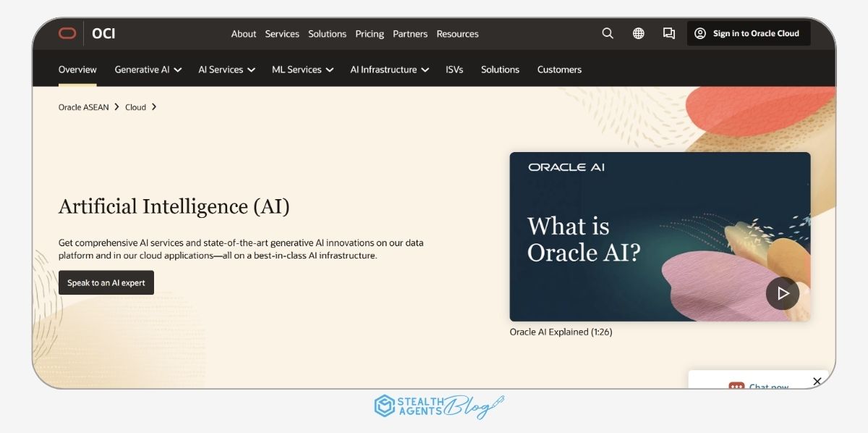Open the AI Services dropdown menu
This screenshot has height=433, width=868.
click(226, 69)
